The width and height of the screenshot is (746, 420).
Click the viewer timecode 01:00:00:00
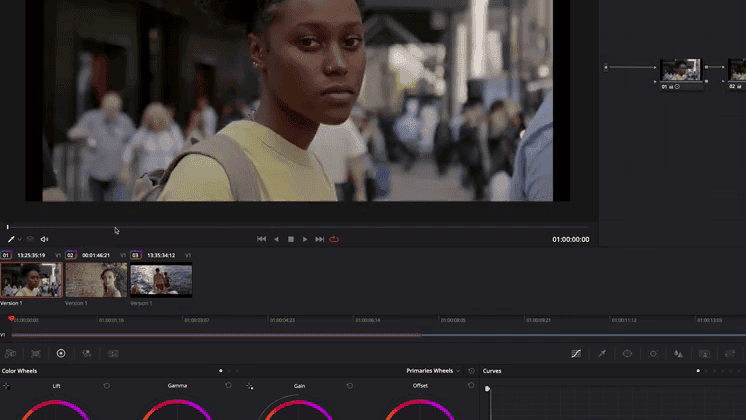coord(570,240)
